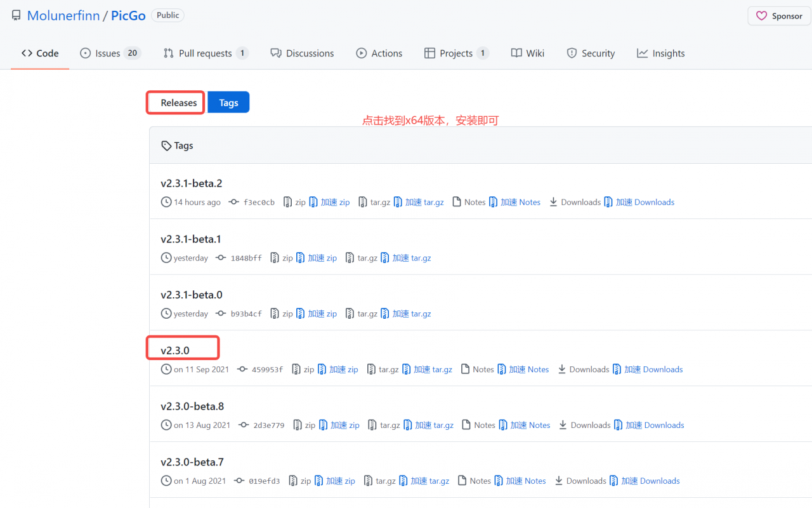This screenshot has height=508, width=812.
Task: View the Insights tab
Action: point(661,53)
